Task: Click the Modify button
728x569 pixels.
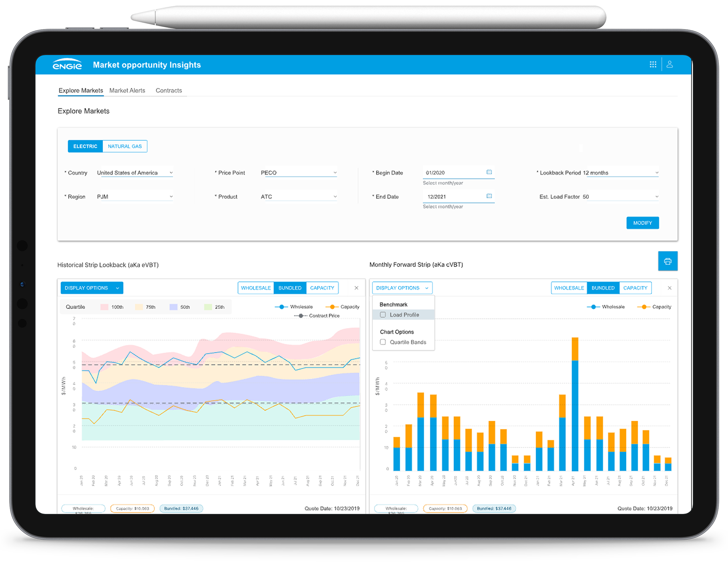Action: pos(642,223)
